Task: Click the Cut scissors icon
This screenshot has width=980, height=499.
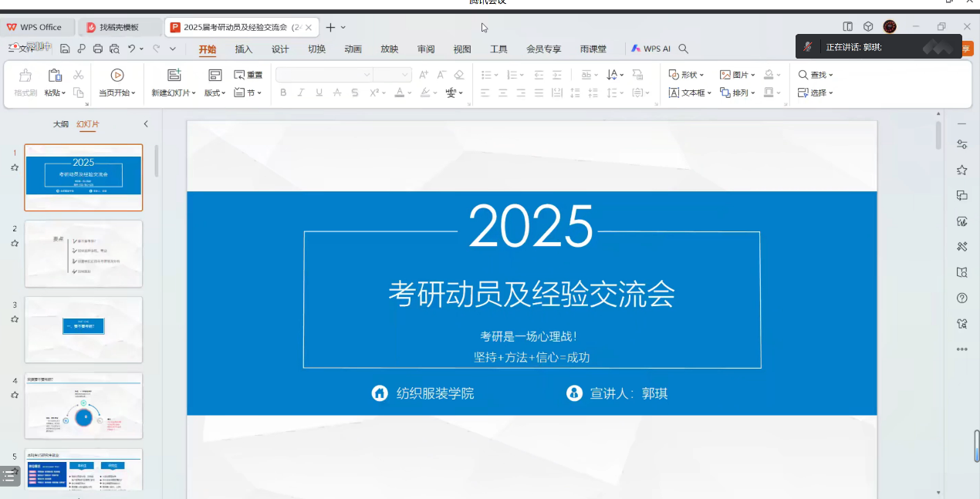Action: [x=78, y=75]
